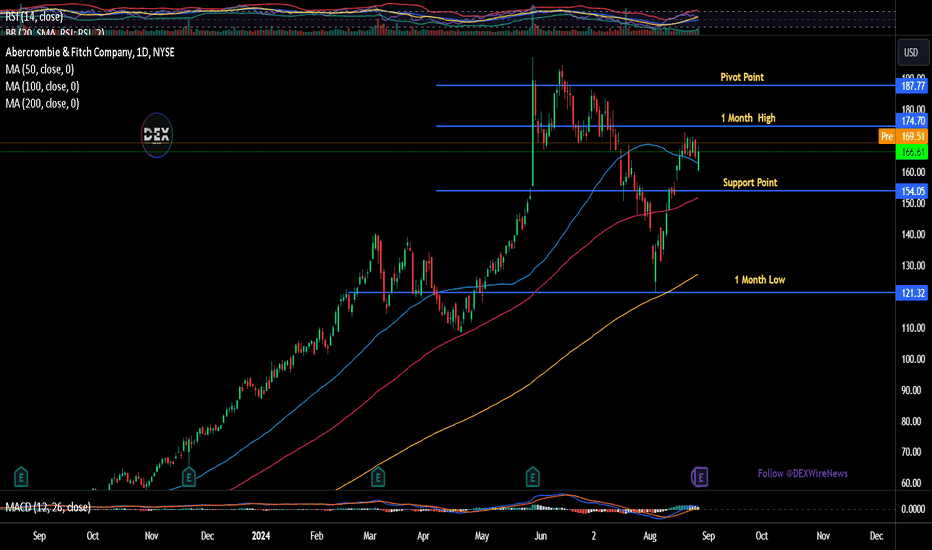Click the May label on the time axis

point(482,536)
